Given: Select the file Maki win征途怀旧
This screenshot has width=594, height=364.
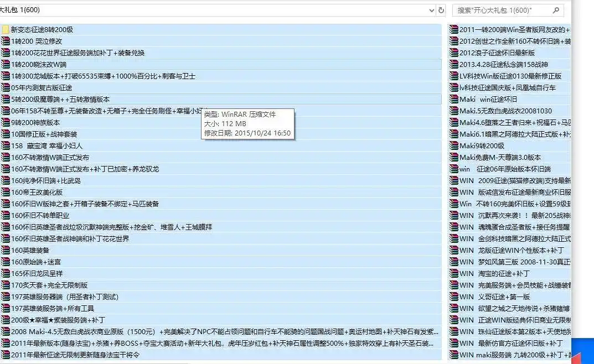Looking at the screenshot, I should click(488, 100).
